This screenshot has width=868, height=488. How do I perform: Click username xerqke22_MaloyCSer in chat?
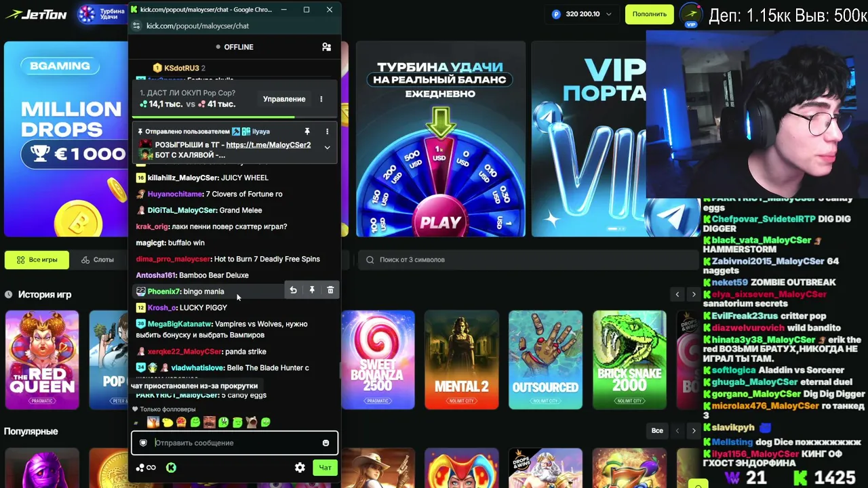184,352
